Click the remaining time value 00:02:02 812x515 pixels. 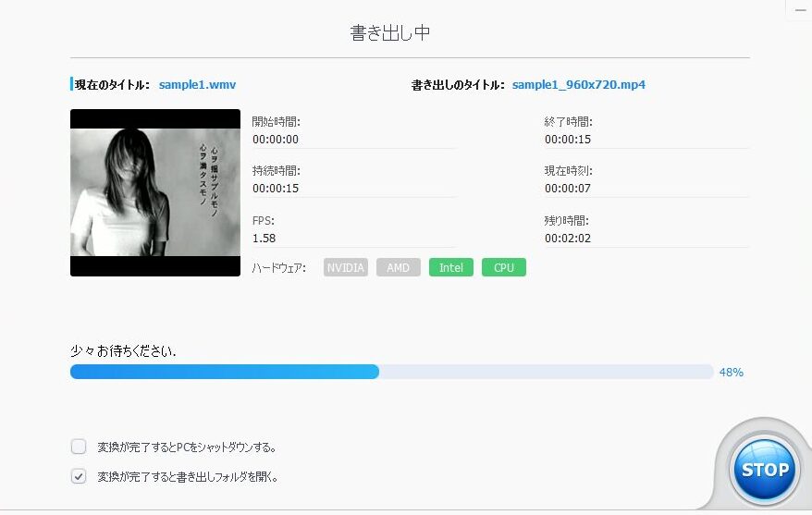568,239
